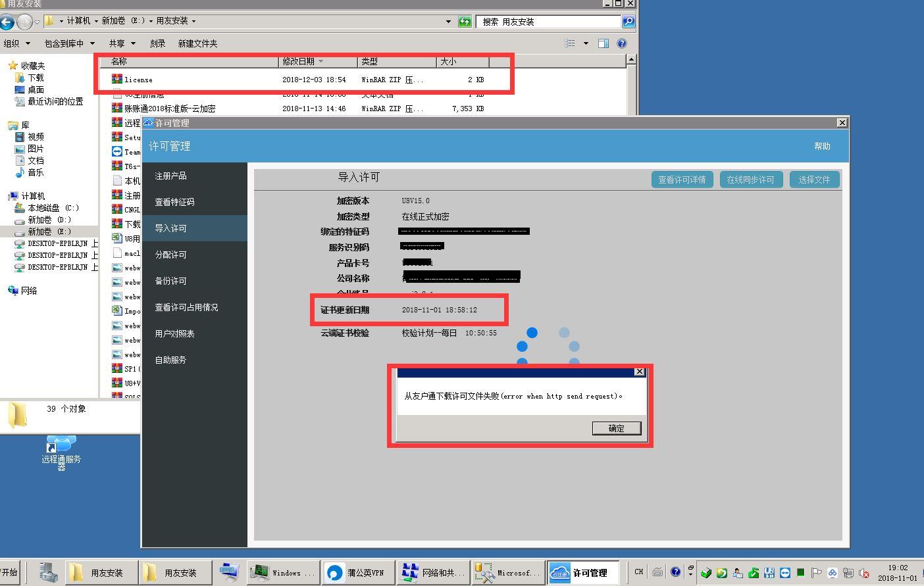Go back with Explorer's back arrow
The width and height of the screenshot is (924, 586).
(x=7, y=22)
